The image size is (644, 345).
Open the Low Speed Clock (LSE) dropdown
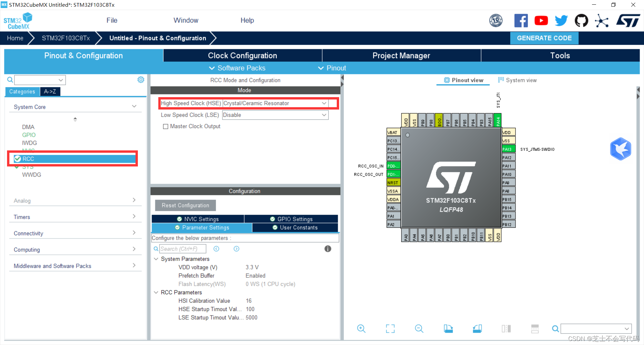click(x=275, y=115)
